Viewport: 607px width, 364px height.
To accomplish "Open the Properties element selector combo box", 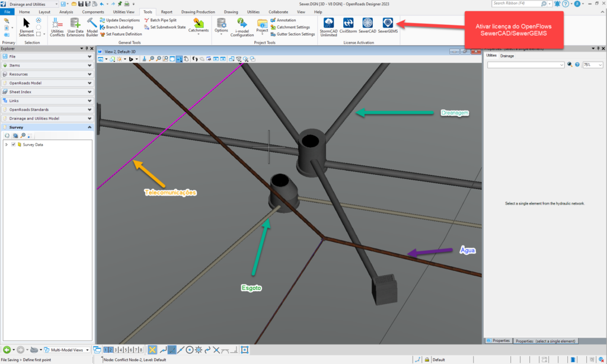I will coord(525,65).
